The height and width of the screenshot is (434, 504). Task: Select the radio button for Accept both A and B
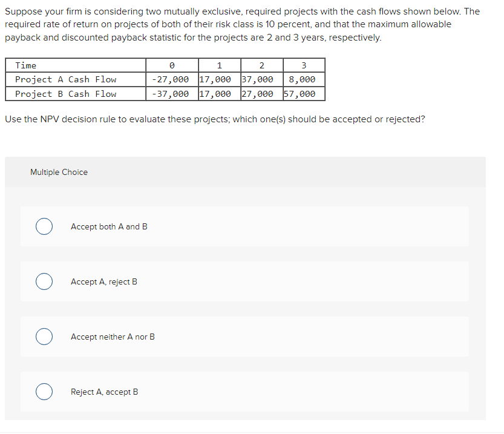(44, 226)
